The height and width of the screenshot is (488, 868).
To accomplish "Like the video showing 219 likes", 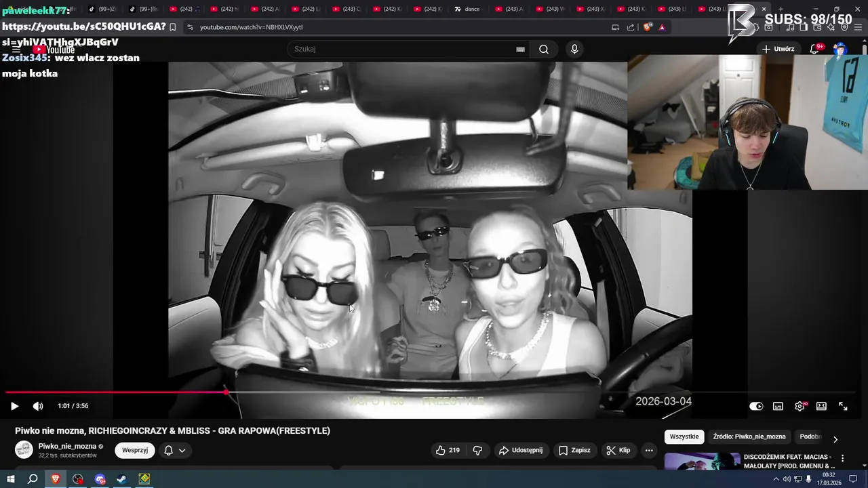I will (448, 450).
